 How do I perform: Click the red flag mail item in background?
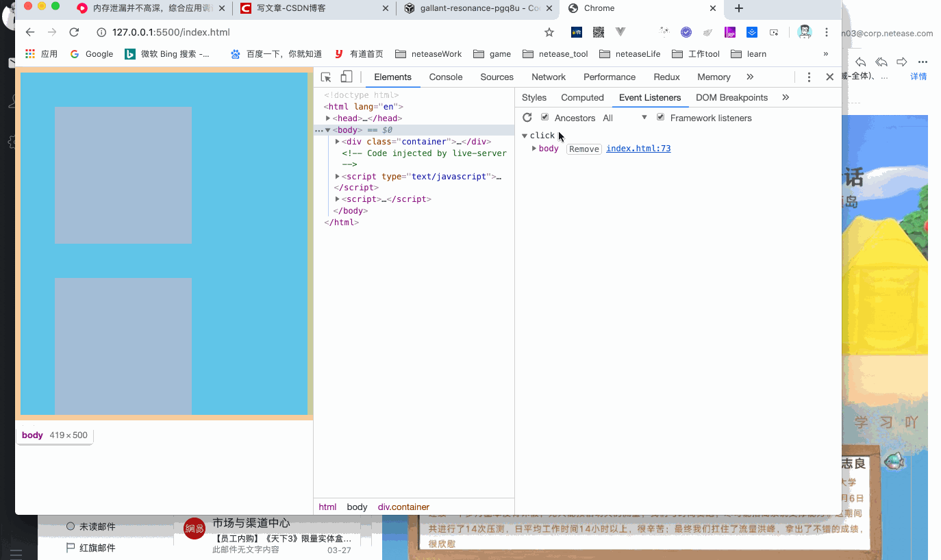90,548
